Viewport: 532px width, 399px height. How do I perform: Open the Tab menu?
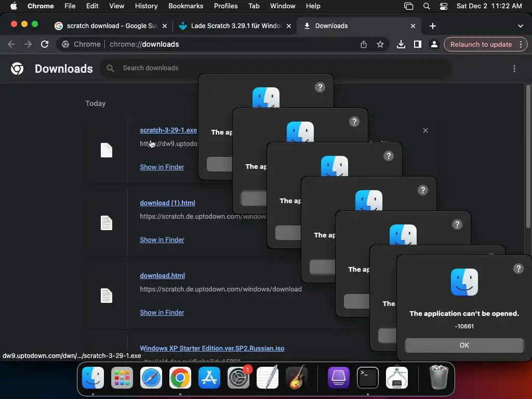click(254, 6)
